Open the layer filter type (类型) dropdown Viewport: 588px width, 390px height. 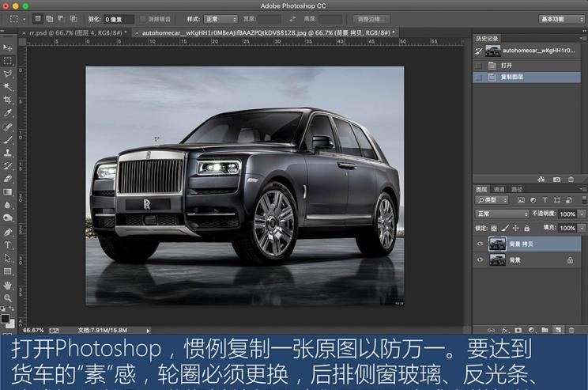[x=492, y=200]
